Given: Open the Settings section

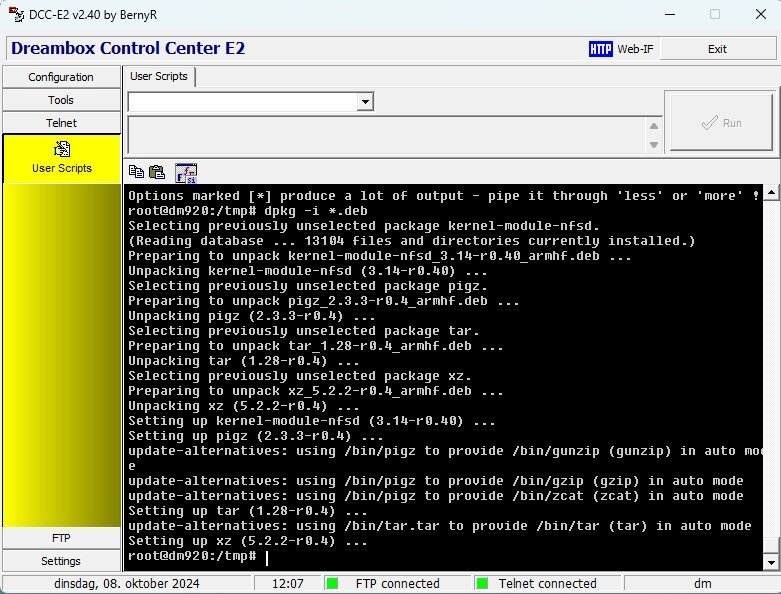Looking at the screenshot, I should point(61,561).
